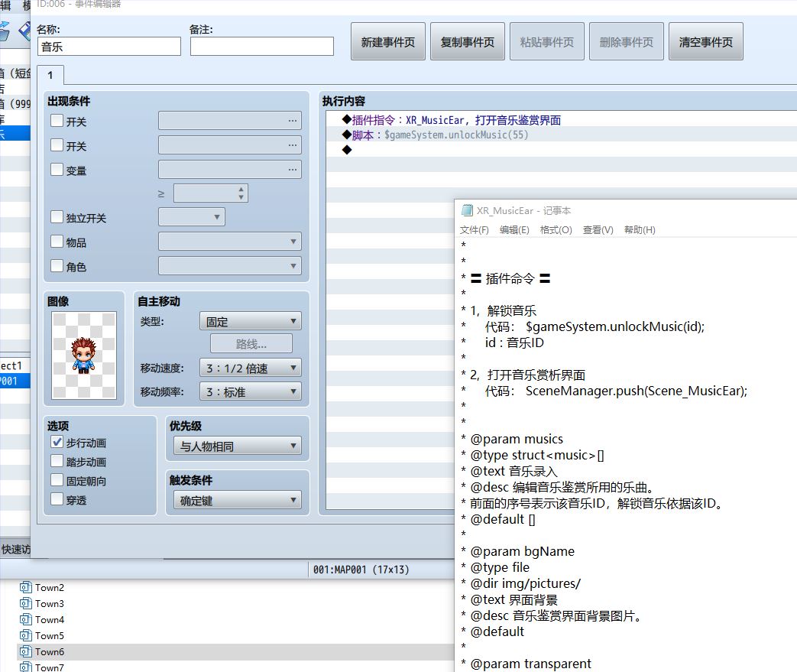Open the 路线... route button

tap(251, 344)
